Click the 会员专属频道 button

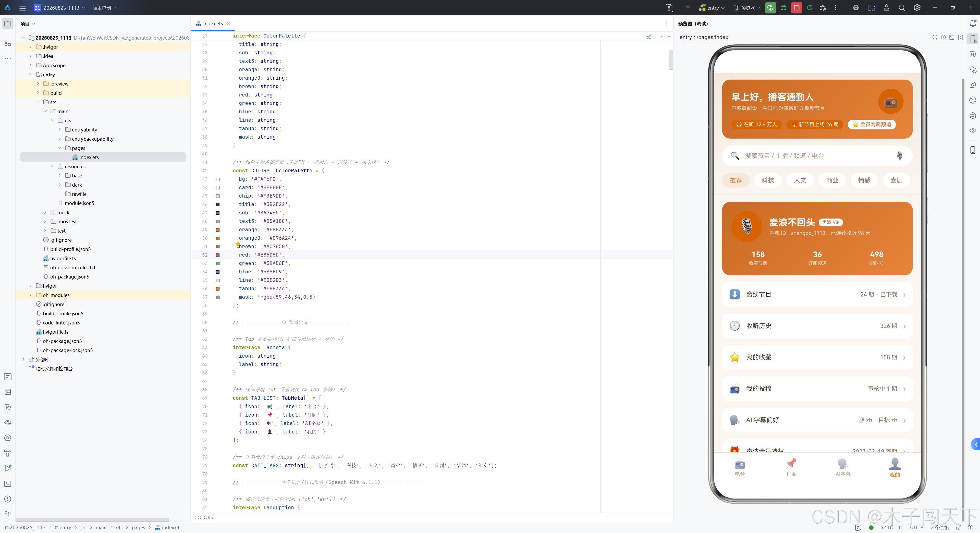872,124
